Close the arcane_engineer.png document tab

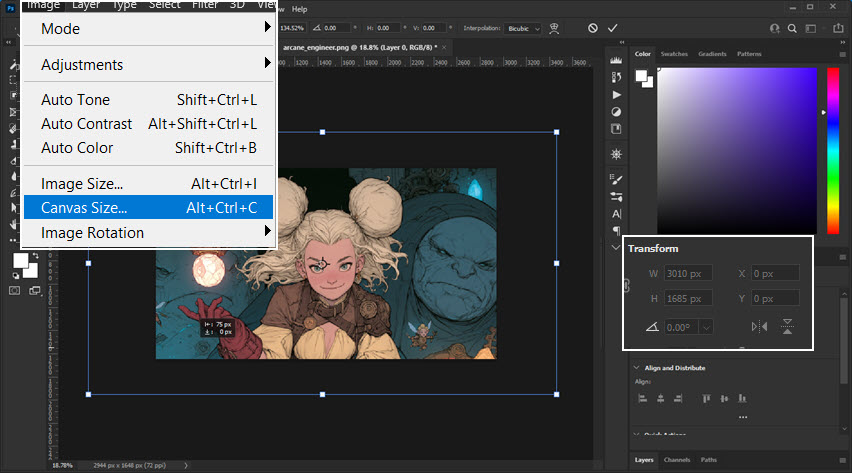[x=444, y=47]
